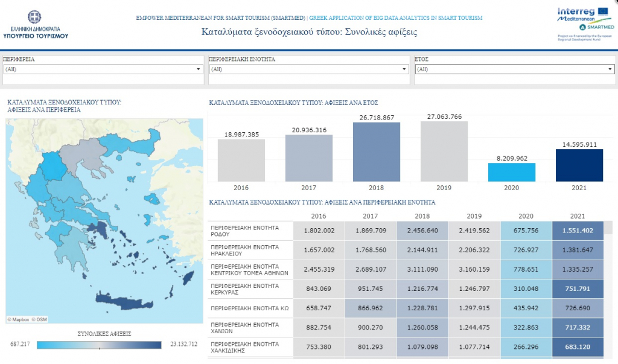Open the ΕΤΟΣ year filter dropdown
Viewport: 618px width, 364px height.
515,69
